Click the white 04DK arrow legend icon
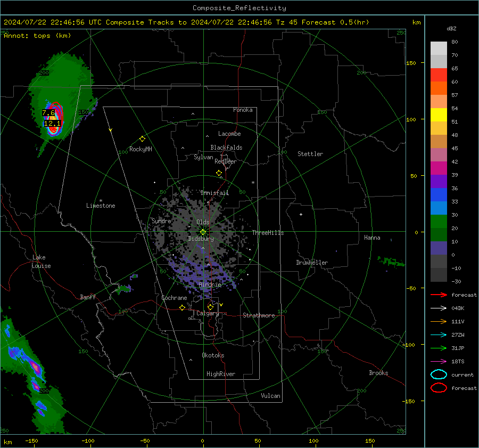This screenshot has width=479, height=448. coord(439,308)
